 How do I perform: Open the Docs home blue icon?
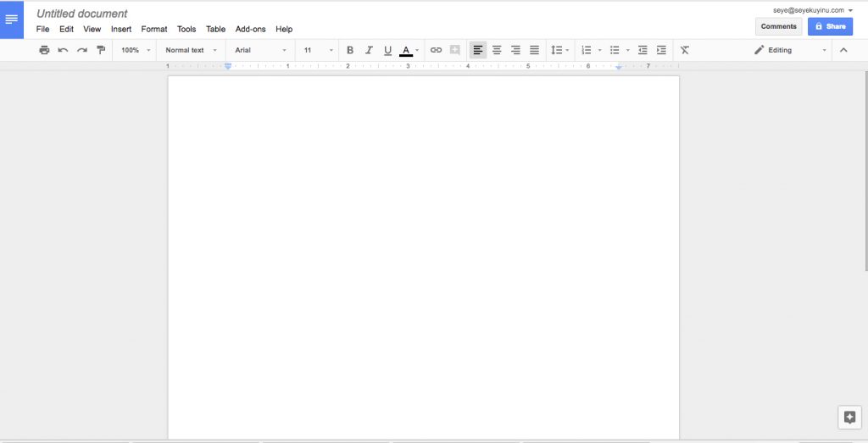tap(12, 19)
